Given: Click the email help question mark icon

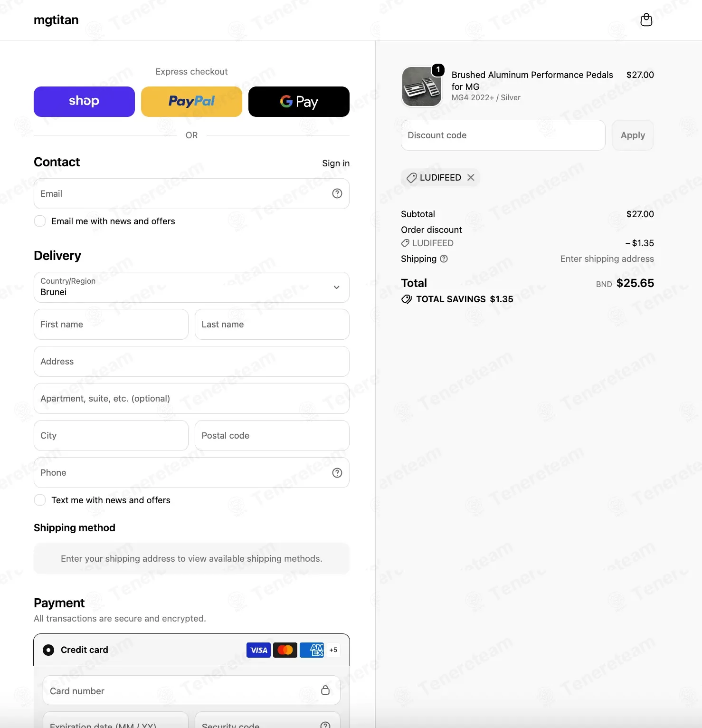Looking at the screenshot, I should 337,193.
